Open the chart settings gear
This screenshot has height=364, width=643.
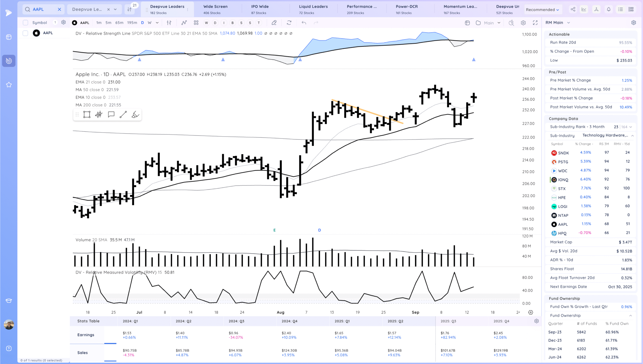523,23
